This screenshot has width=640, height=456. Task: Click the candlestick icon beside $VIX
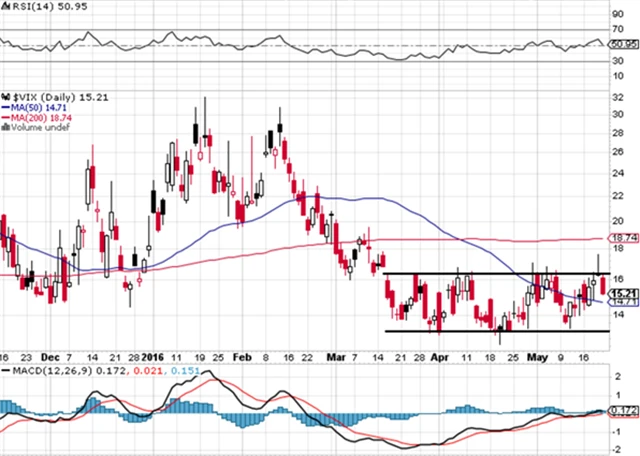click(6, 97)
